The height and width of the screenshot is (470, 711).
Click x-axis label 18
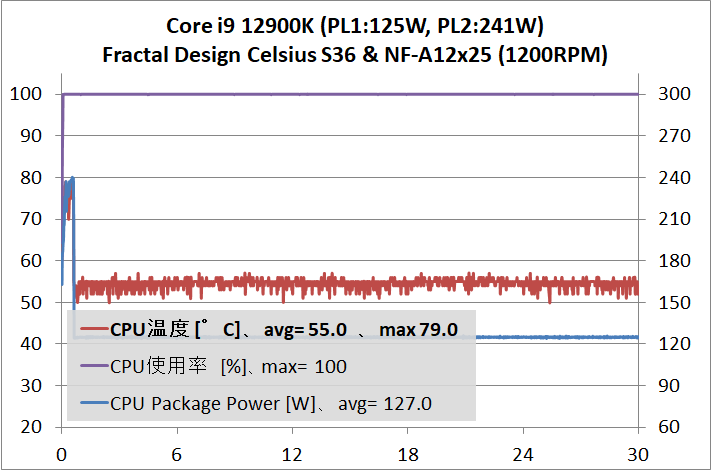click(x=408, y=454)
